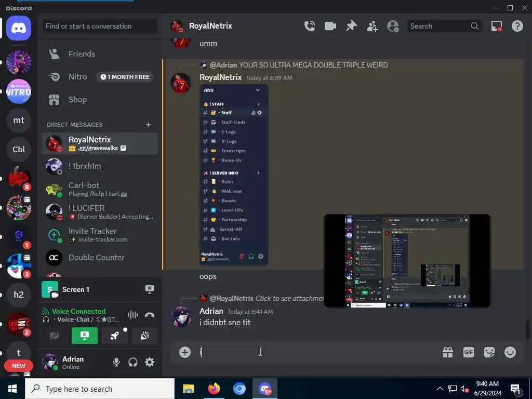The height and width of the screenshot is (399, 532).
Task: Open the Carl-bot conversation
Action: pyautogui.click(x=100, y=189)
